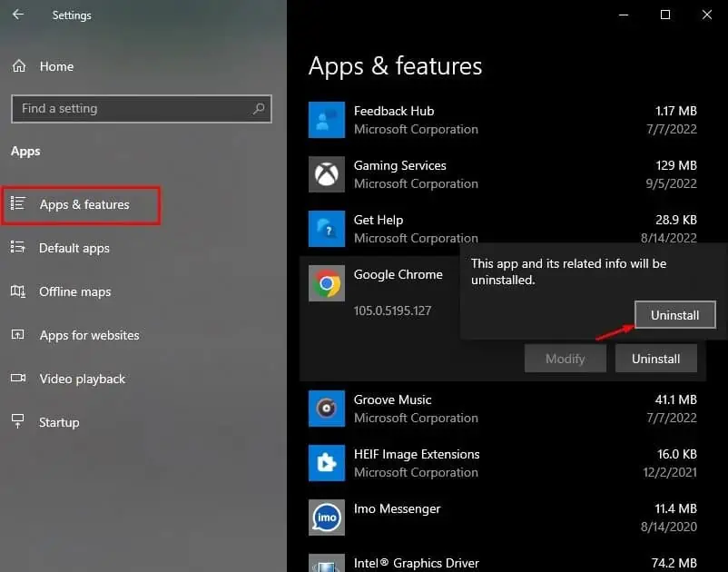Click the Apps & features page heading
728x572 pixels.
pos(395,66)
